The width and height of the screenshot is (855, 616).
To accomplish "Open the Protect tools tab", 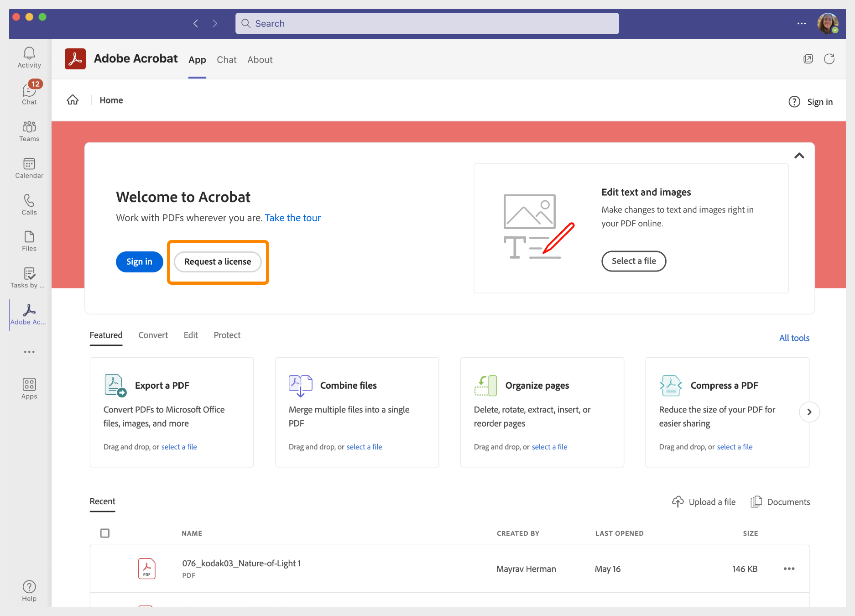I will [x=227, y=335].
